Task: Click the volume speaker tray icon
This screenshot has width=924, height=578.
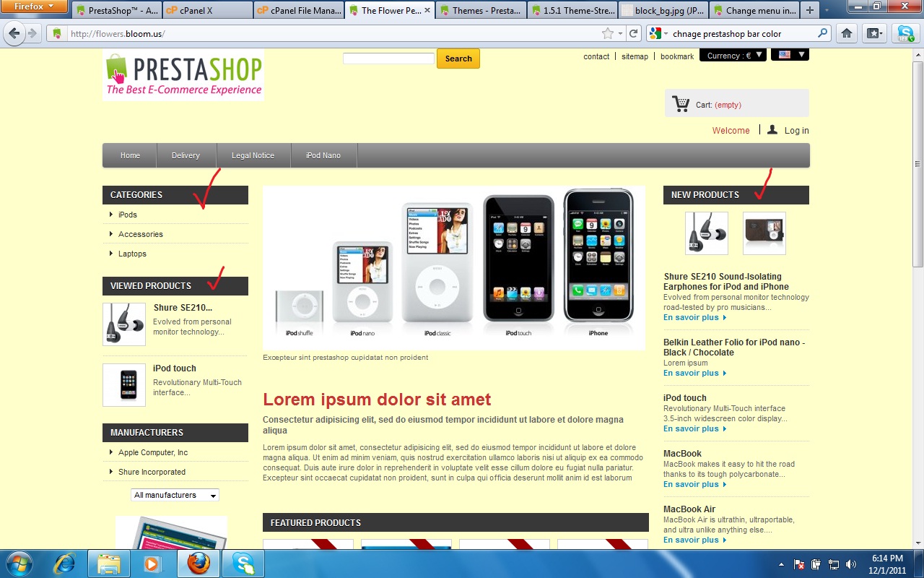Action: click(x=851, y=564)
